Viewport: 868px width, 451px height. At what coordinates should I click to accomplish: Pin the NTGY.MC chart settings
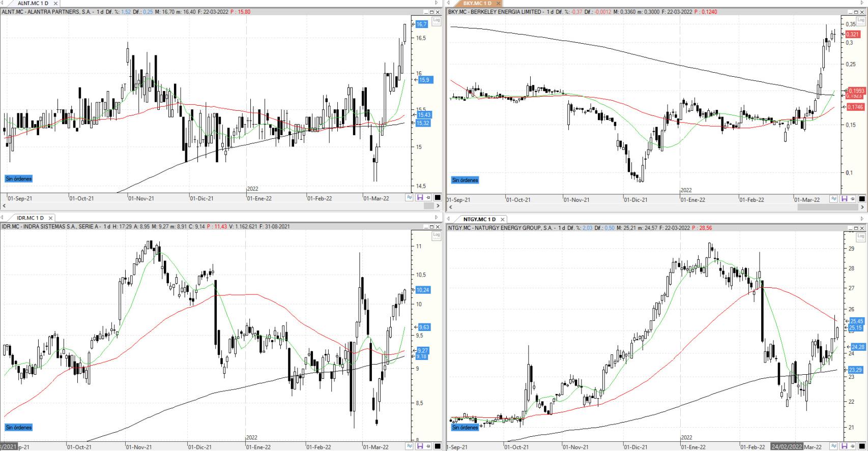(852, 446)
